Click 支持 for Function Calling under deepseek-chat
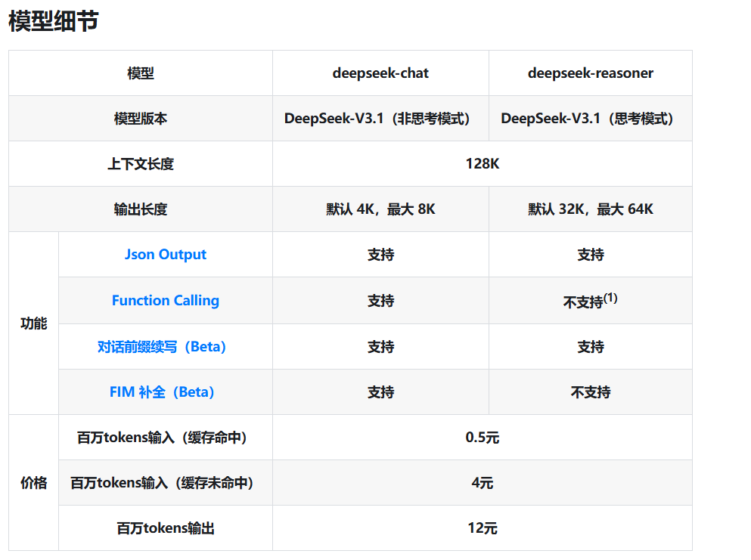This screenshot has height=560, width=751. [x=380, y=301]
